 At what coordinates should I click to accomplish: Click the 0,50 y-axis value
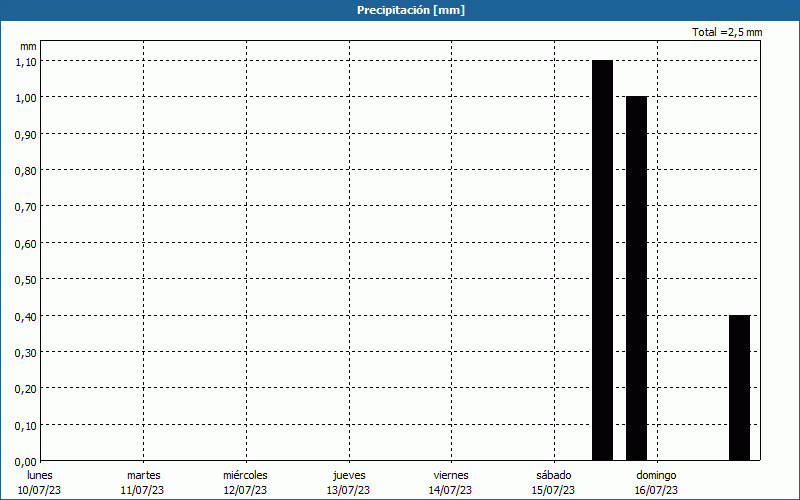[x=26, y=280]
